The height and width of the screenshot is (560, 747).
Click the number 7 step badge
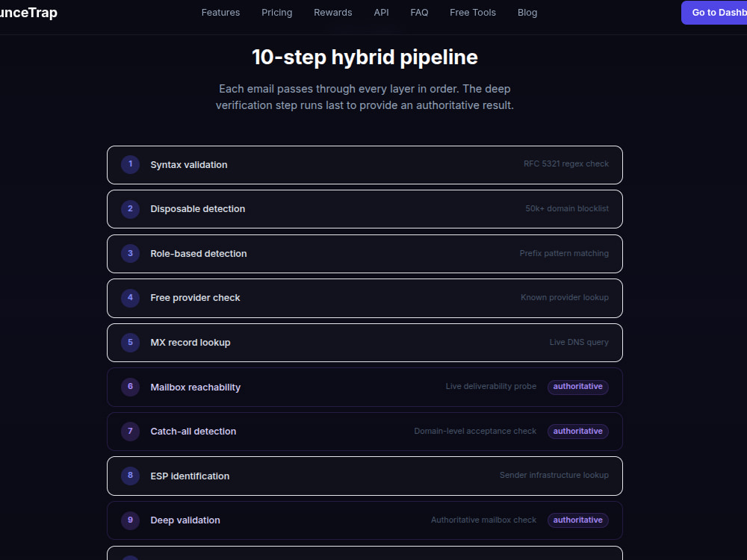coord(130,432)
